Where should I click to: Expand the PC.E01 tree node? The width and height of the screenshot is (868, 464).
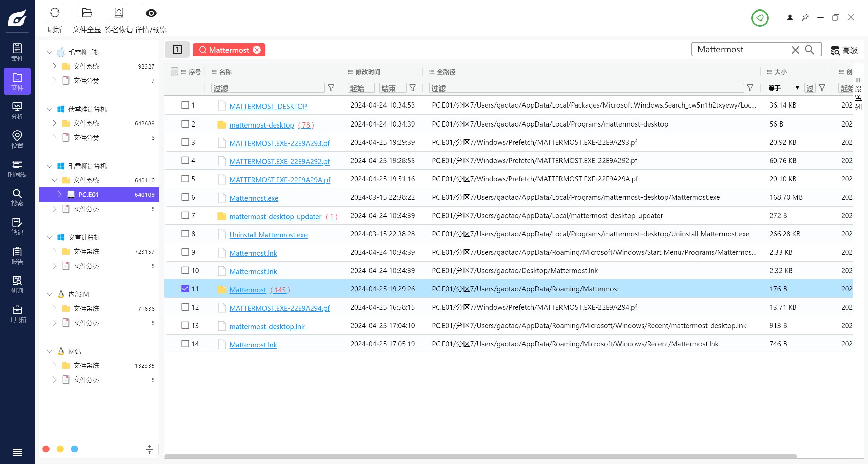coord(60,194)
